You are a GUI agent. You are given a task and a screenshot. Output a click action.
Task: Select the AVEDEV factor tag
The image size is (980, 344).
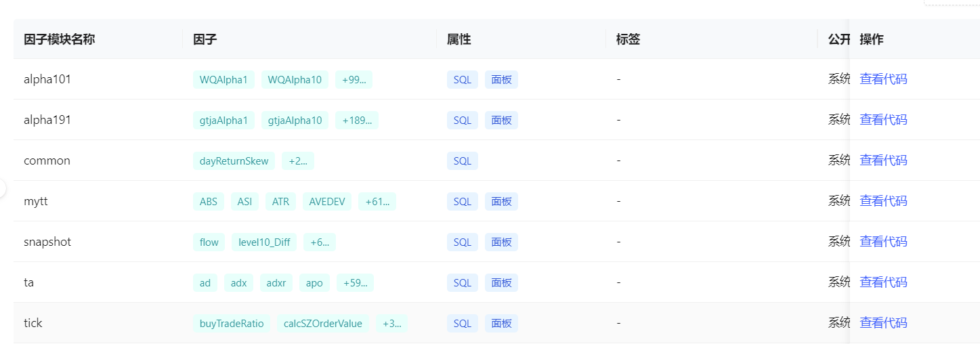[x=327, y=202]
